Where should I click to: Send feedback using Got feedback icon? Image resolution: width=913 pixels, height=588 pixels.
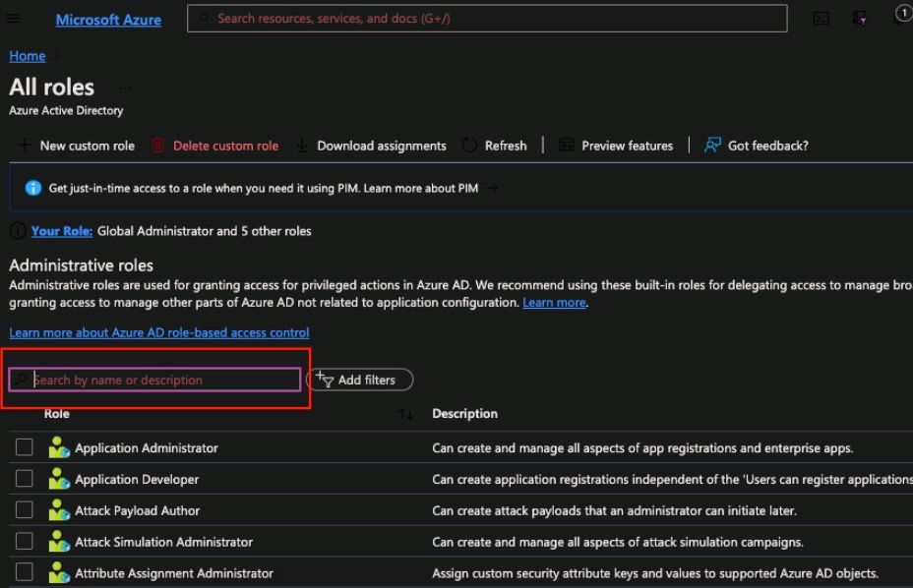[711, 146]
